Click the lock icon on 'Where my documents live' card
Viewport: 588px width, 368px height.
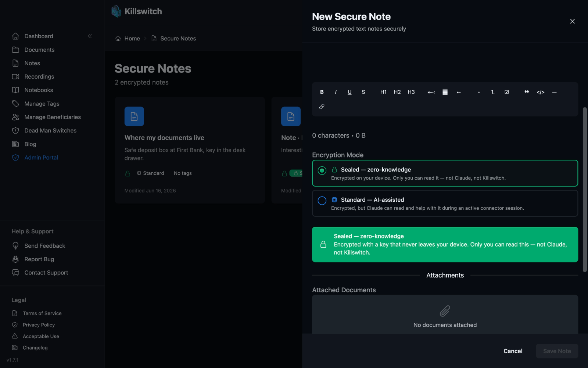tap(128, 173)
